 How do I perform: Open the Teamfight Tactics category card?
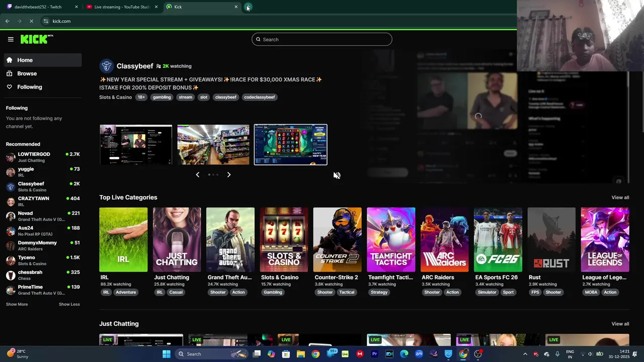[x=391, y=240]
